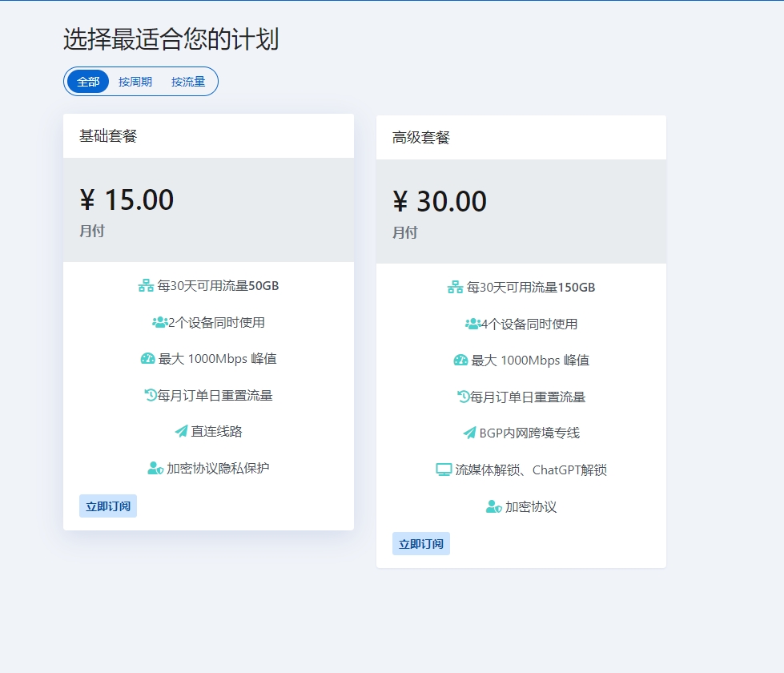Click the network icon beside 50GB traffic
The width and height of the screenshot is (784, 673).
click(146, 286)
